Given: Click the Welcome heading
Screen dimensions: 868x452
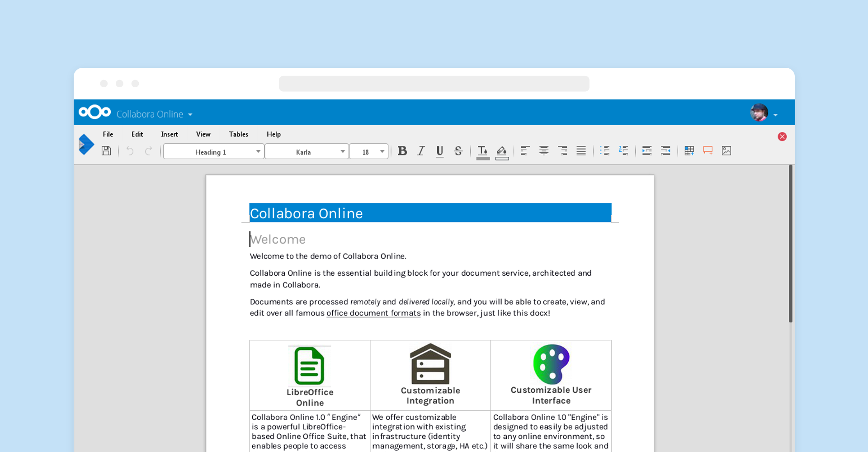Looking at the screenshot, I should click(x=278, y=240).
